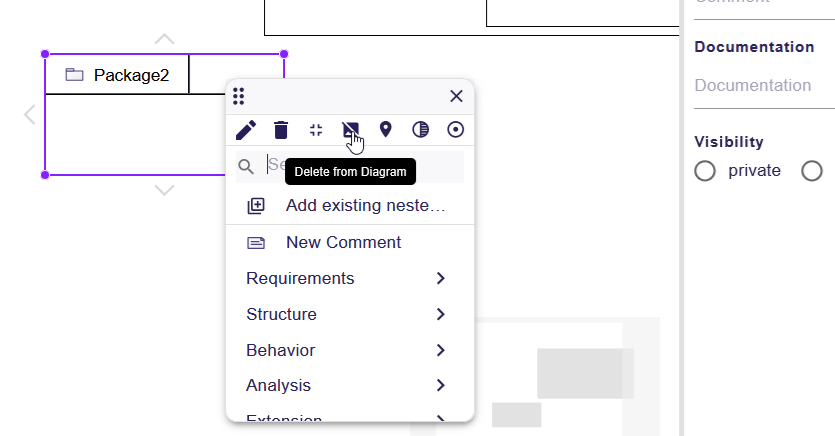Select the private visibility radio button

point(705,171)
